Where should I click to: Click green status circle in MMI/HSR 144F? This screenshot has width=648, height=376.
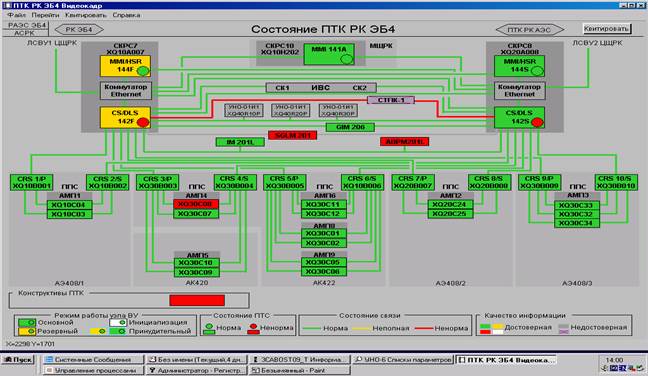click(x=143, y=71)
